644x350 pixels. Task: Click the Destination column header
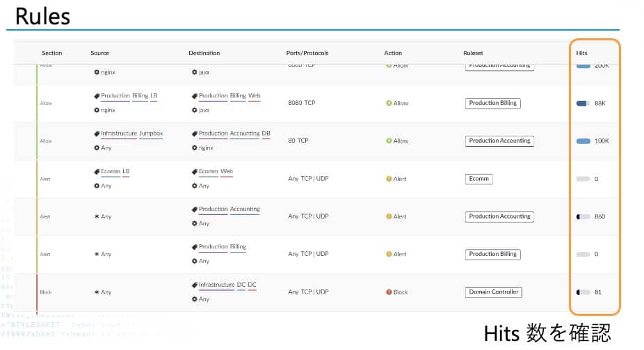point(204,53)
